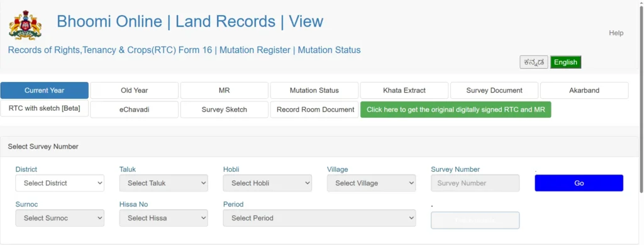Click the green digitally signed RTC and MR button
This screenshot has height=245, width=644.
(x=455, y=110)
